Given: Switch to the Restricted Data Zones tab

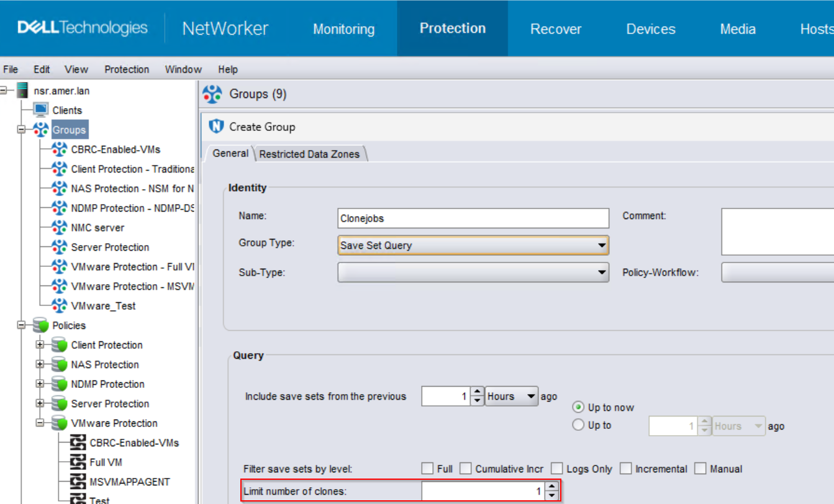Looking at the screenshot, I should 310,154.
